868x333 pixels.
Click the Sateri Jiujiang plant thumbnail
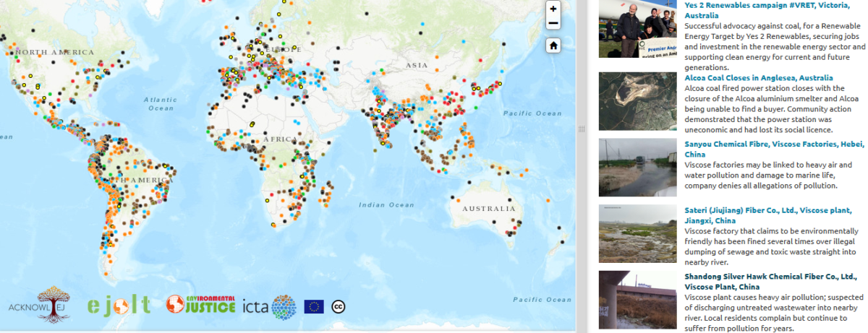(637, 233)
